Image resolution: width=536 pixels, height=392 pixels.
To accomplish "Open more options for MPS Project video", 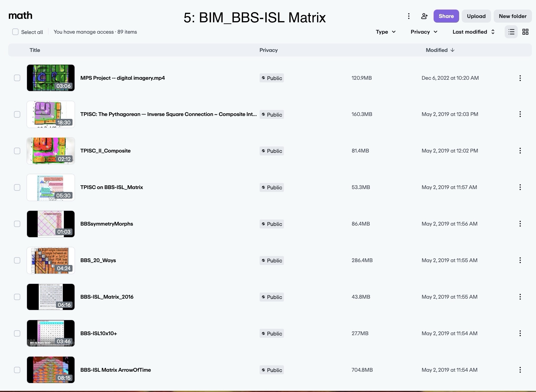I will [520, 78].
